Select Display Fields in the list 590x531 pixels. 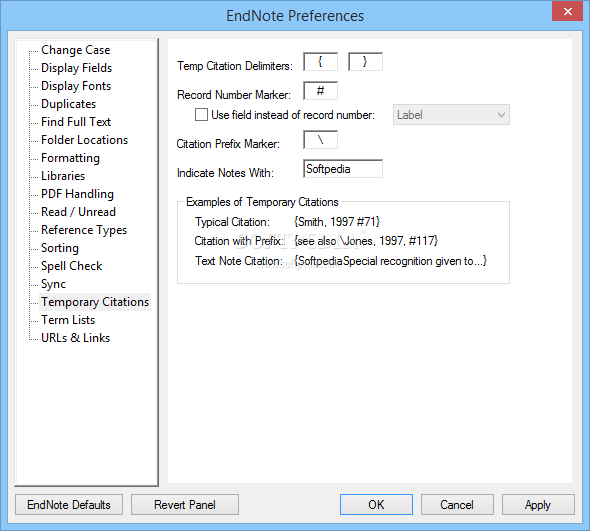[76, 68]
